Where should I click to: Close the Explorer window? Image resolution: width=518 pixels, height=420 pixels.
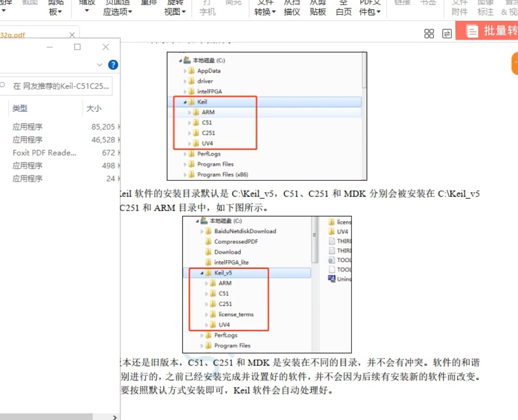pyautogui.click(x=106, y=47)
